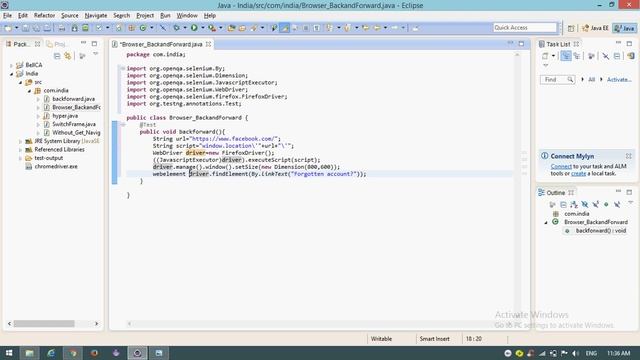The height and width of the screenshot is (360, 640).
Task: Close the Connect Mylyn notice
Action: 629,156
